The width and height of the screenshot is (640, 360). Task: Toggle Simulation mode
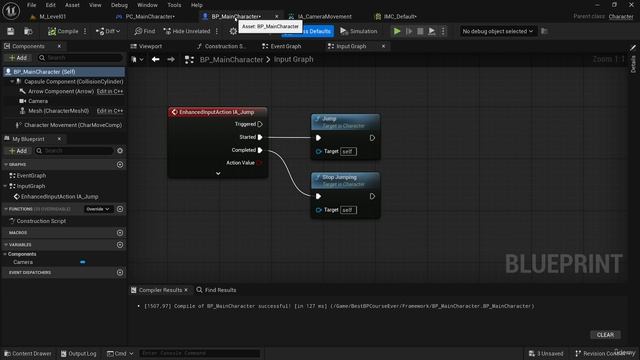coord(358,31)
